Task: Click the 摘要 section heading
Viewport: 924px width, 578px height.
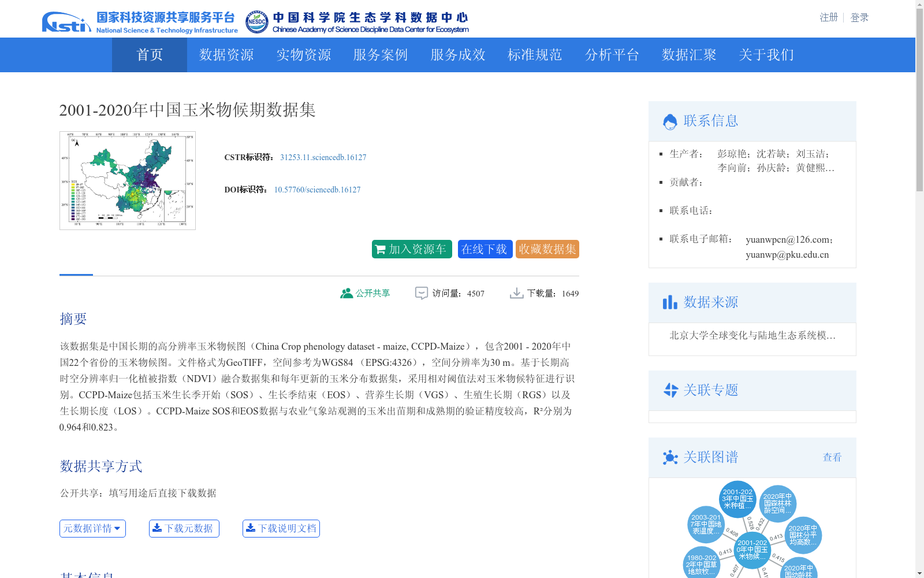Action: (x=73, y=319)
